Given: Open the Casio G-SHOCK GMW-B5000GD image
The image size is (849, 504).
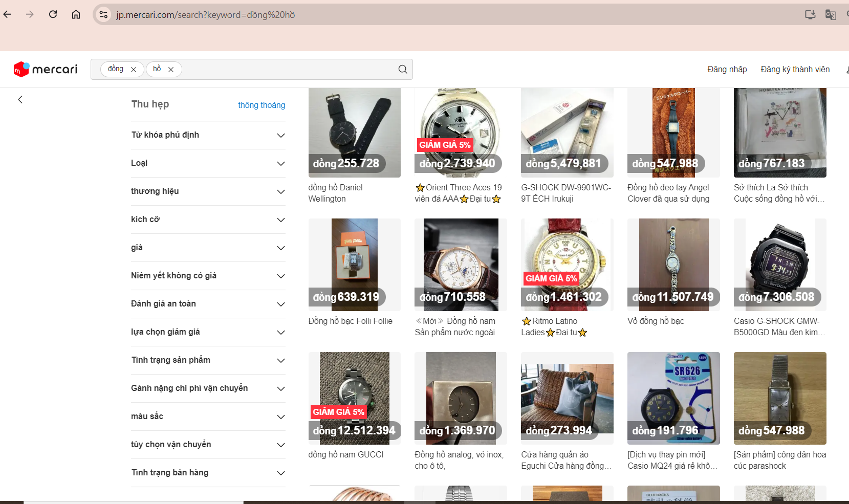Looking at the screenshot, I should 780,265.
